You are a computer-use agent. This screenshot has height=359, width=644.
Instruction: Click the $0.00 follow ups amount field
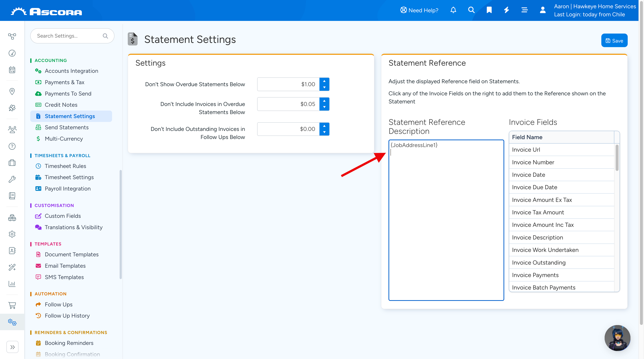click(288, 129)
